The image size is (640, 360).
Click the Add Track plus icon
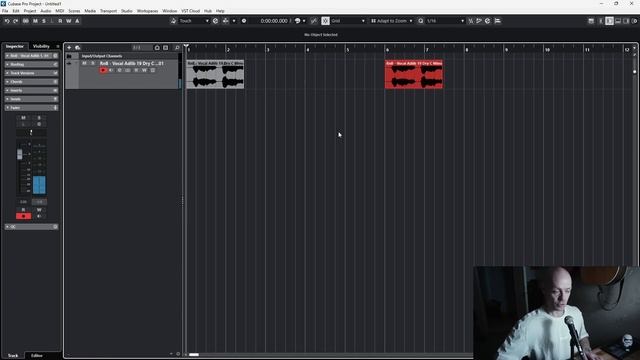tap(69, 48)
